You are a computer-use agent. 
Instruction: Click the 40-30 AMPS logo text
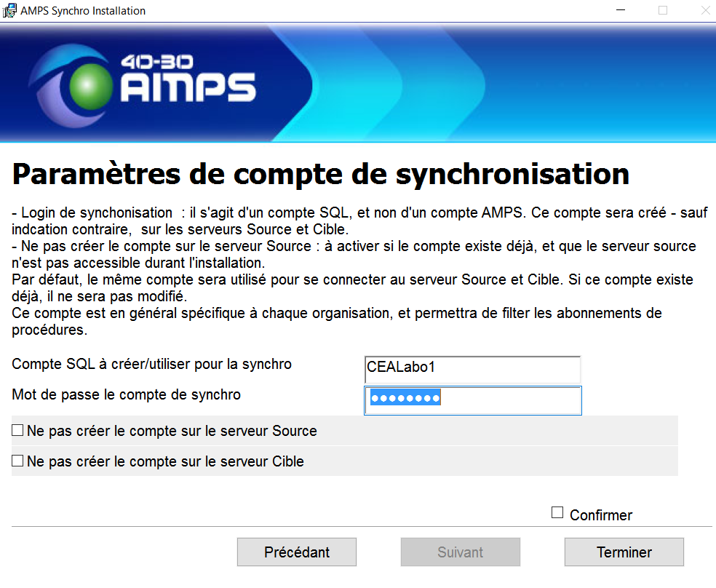188,79
